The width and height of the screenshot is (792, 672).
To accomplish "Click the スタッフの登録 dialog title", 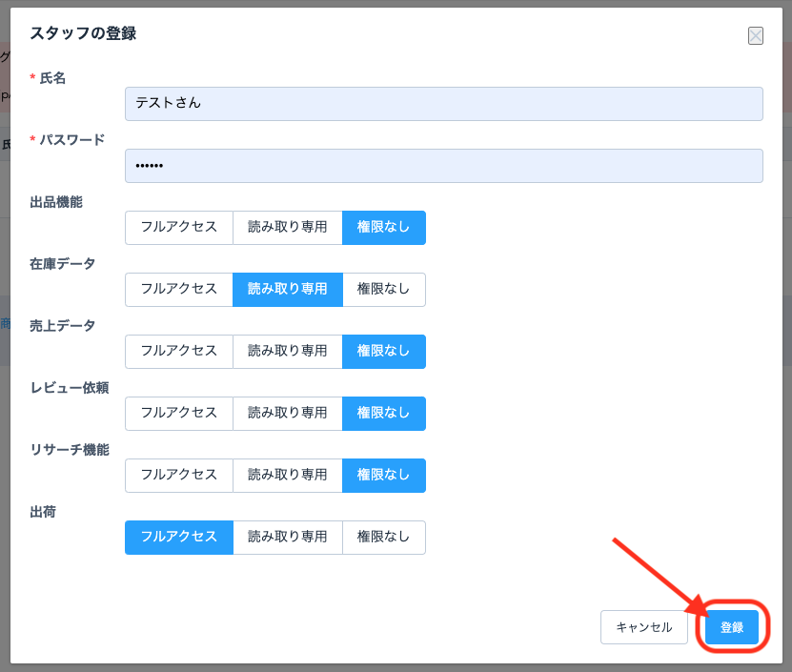I will tap(83, 33).
